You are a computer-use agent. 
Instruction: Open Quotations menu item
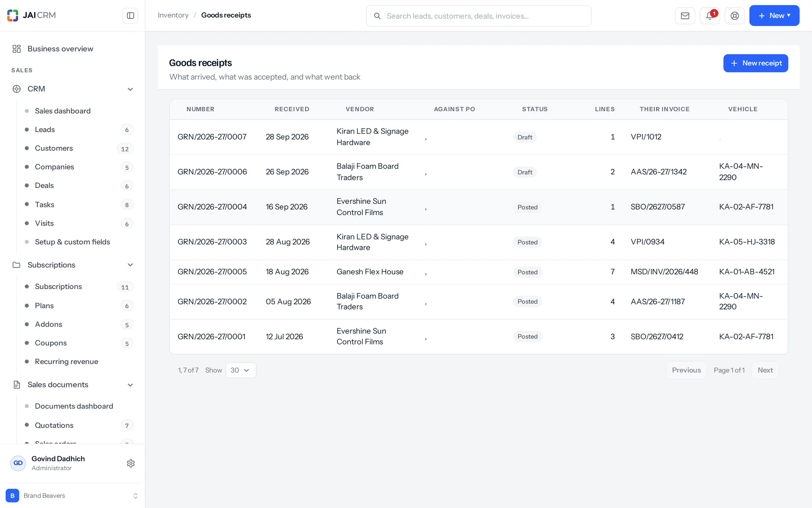click(x=54, y=425)
